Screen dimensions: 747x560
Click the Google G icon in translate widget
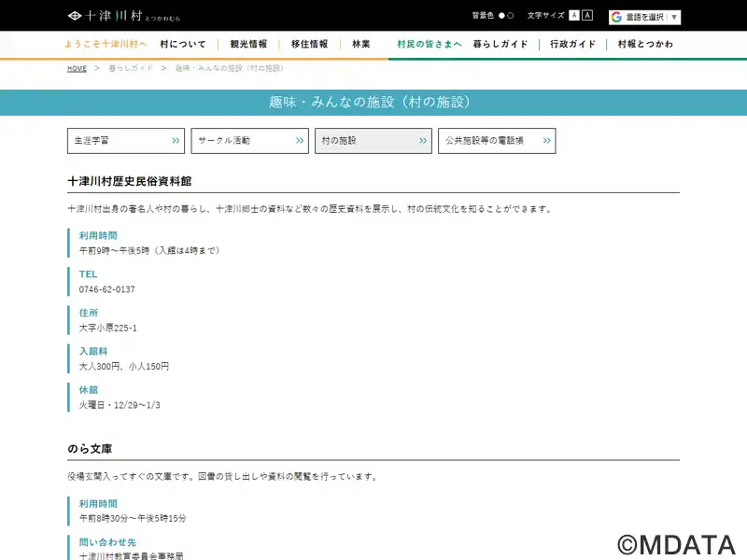point(616,17)
